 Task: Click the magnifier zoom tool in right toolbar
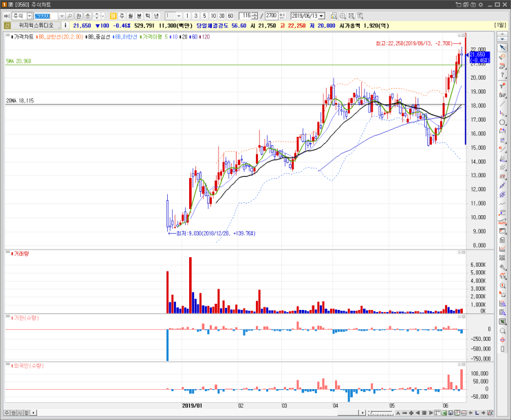click(x=502, y=331)
